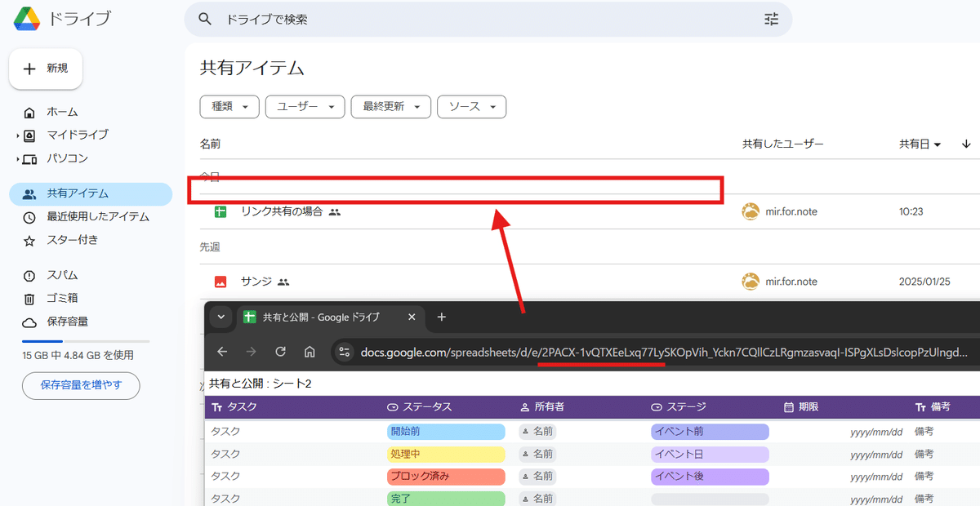980x506 pixels.
Task: Click the docs.google.com address bar URL
Action: click(x=664, y=353)
